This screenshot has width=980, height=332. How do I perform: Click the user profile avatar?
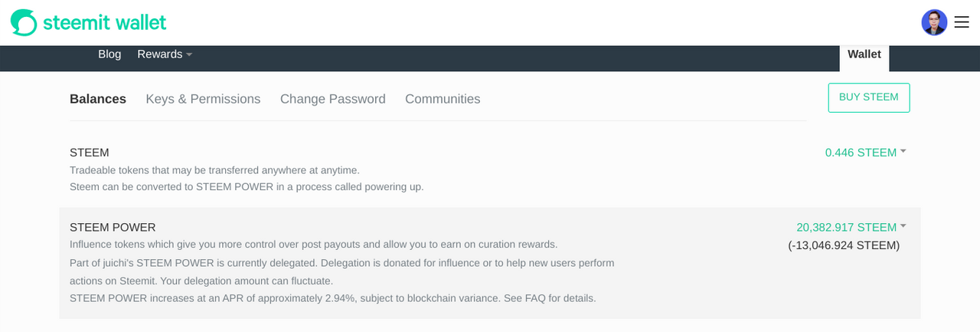pos(934,22)
